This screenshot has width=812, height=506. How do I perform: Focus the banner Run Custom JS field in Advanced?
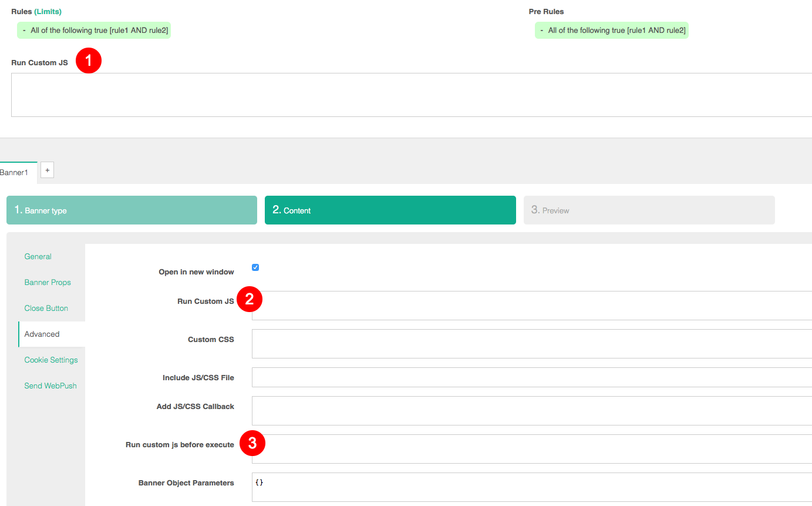click(x=532, y=306)
